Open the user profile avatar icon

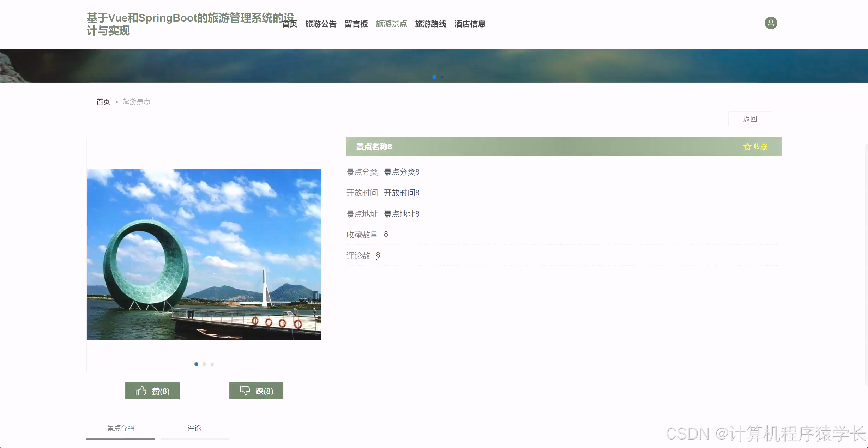[x=771, y=23]
